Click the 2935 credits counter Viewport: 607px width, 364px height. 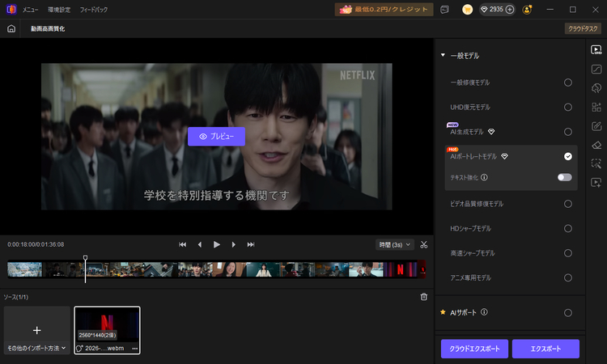coord(496,9)
